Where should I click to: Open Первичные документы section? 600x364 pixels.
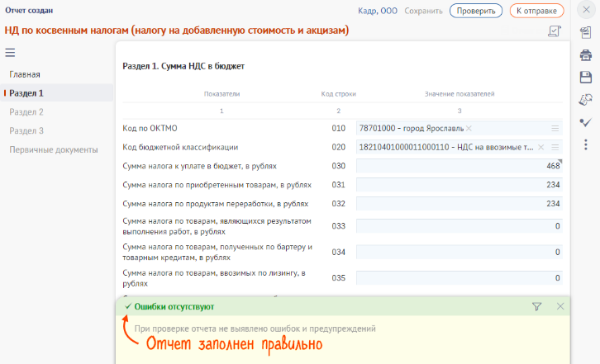click(x=54, y=150)
